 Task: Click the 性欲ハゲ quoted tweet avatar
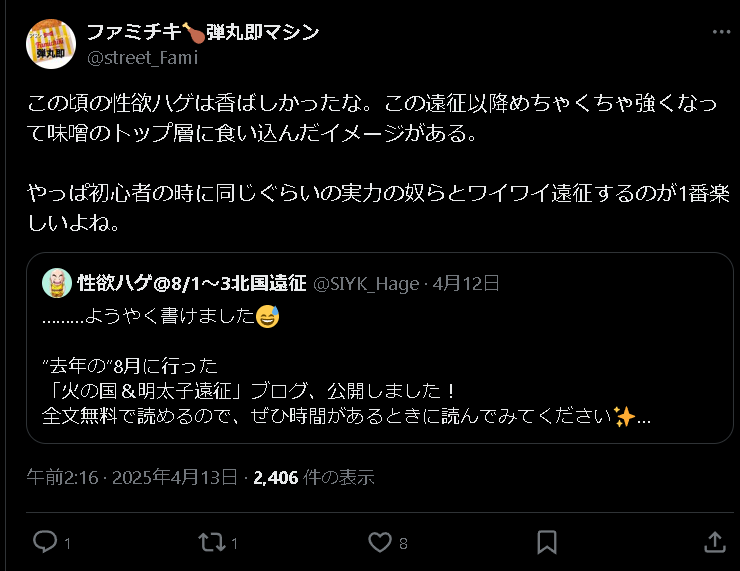pos(57,283)
